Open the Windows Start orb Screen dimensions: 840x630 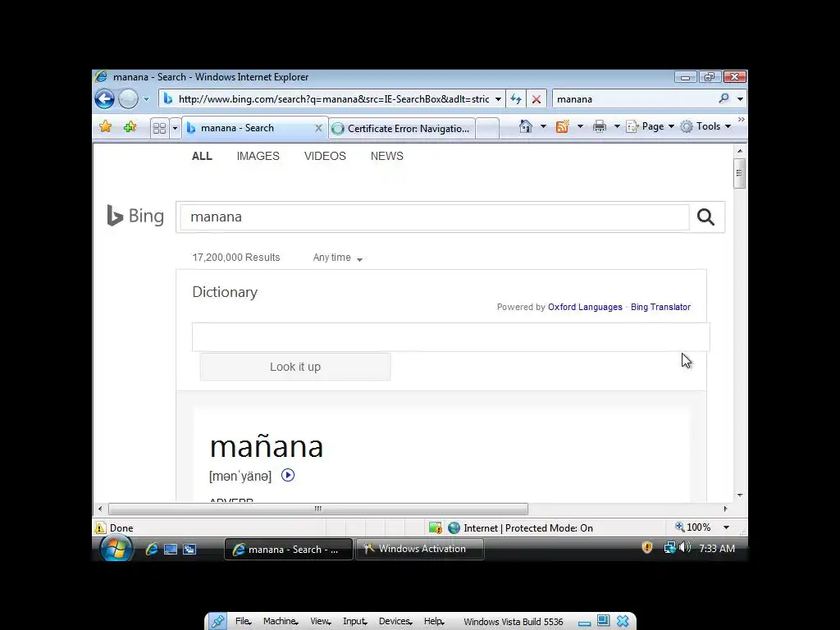coord(116,549)
